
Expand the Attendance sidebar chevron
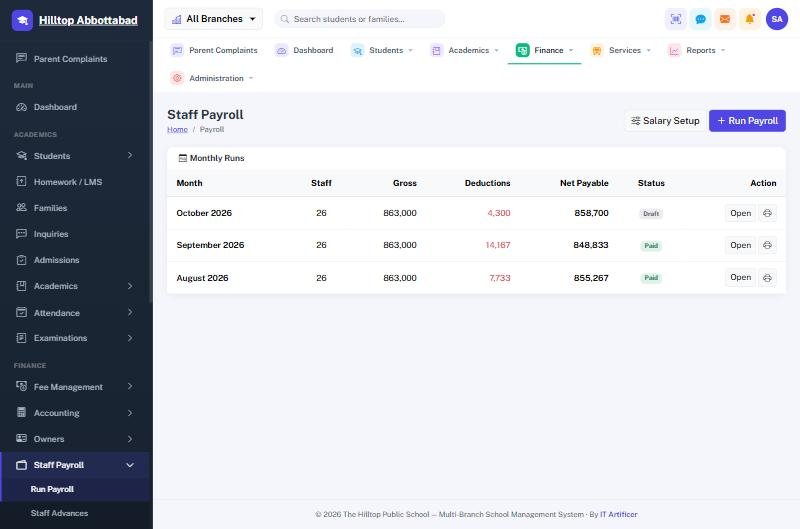pos(130,312)
